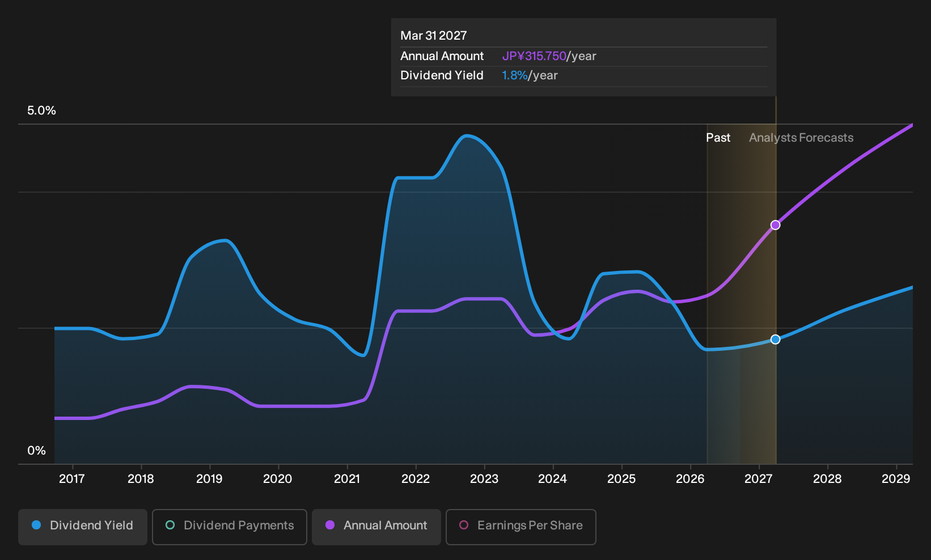Click the 2029 x-axis year label
Image resolution: width=931 pixels, height=560 pixels.
[x=896, y=479]
